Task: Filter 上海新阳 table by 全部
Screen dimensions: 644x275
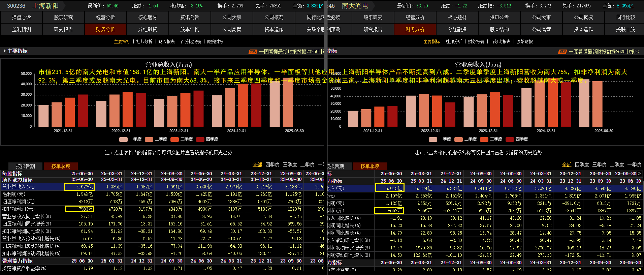Action: (257, 164)
